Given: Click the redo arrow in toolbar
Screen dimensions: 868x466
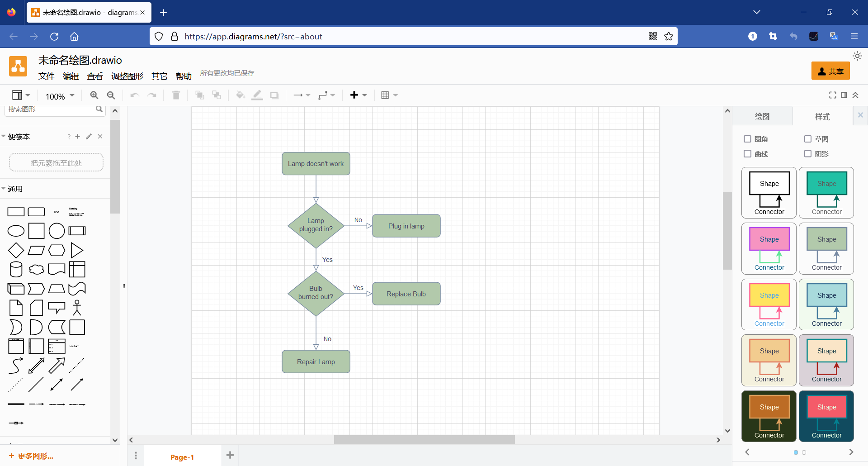Looking at the screenshot, I should [x=152, y=95].
